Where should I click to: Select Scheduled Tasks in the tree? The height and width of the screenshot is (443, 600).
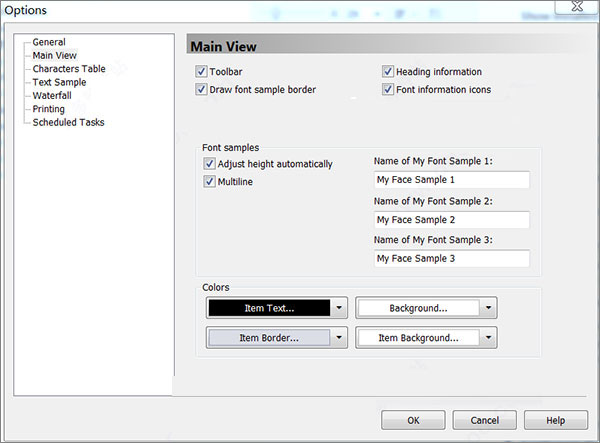68,122
